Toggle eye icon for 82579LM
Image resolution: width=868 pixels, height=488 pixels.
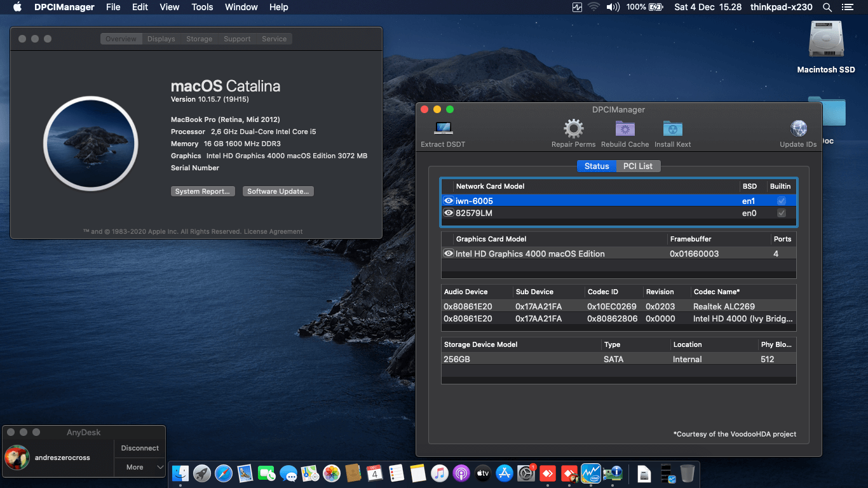tap(449, 213)
